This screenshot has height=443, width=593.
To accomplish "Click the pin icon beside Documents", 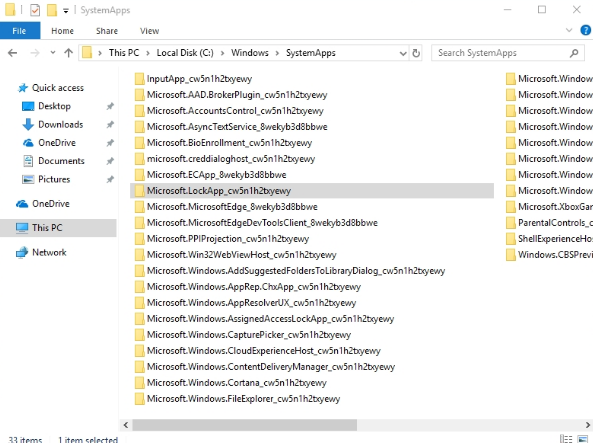I will [110, 161].
